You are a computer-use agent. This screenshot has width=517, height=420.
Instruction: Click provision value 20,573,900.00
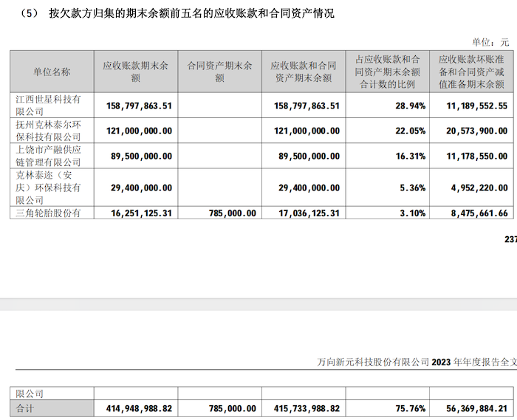pyautogui.click(x=477, y=131)
